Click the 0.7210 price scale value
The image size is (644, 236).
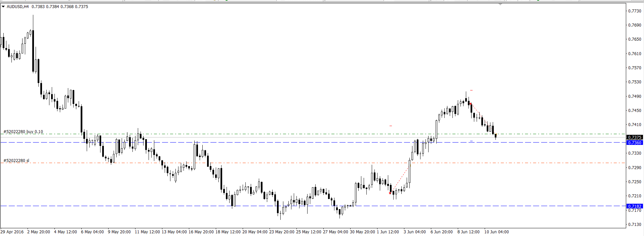[x=635, y=196]
